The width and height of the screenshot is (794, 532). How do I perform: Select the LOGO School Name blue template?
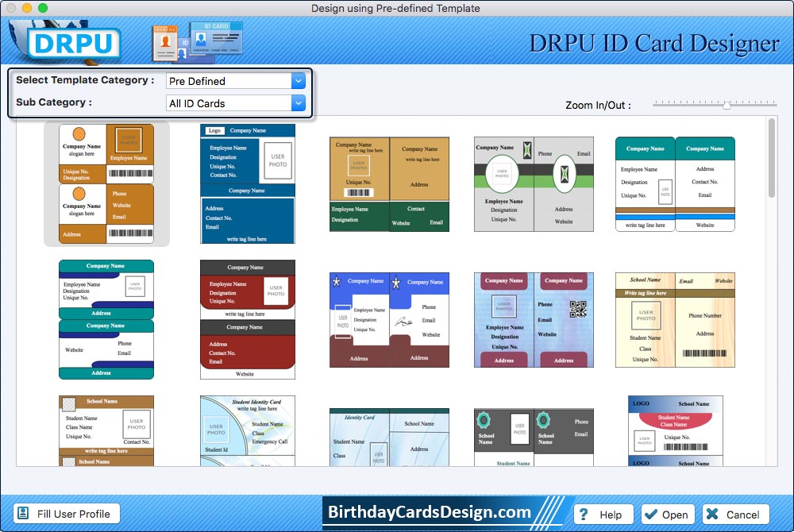[676, 431]
